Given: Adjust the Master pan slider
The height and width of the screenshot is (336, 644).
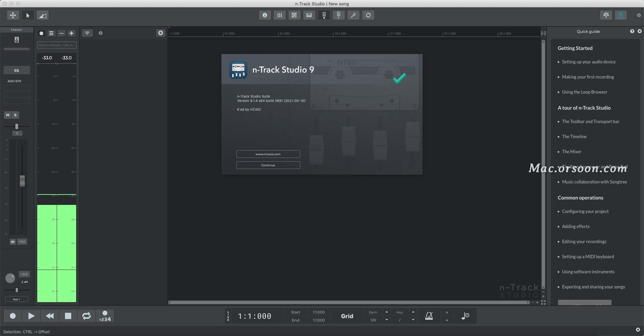Looking at the screenshot, I should 17,126.
